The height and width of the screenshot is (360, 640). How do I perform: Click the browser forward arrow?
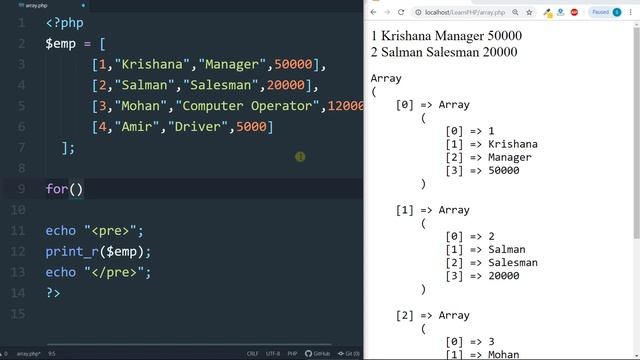387,12
